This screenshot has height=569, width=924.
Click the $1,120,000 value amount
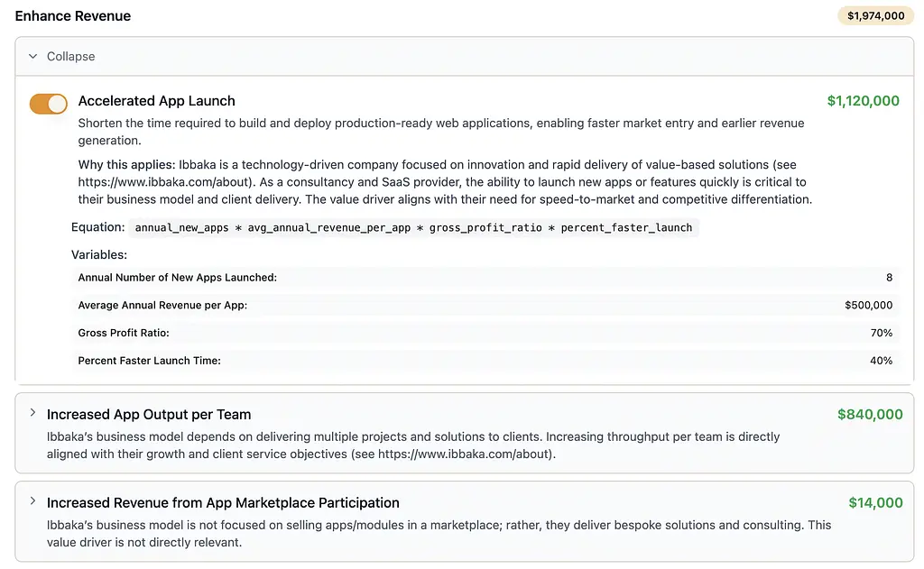click(x=863, y=101)
